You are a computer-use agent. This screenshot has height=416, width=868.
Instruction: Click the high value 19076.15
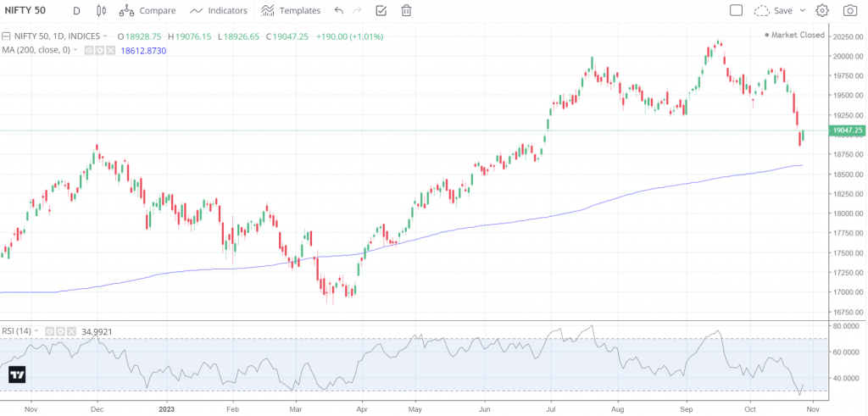point(193,36)
